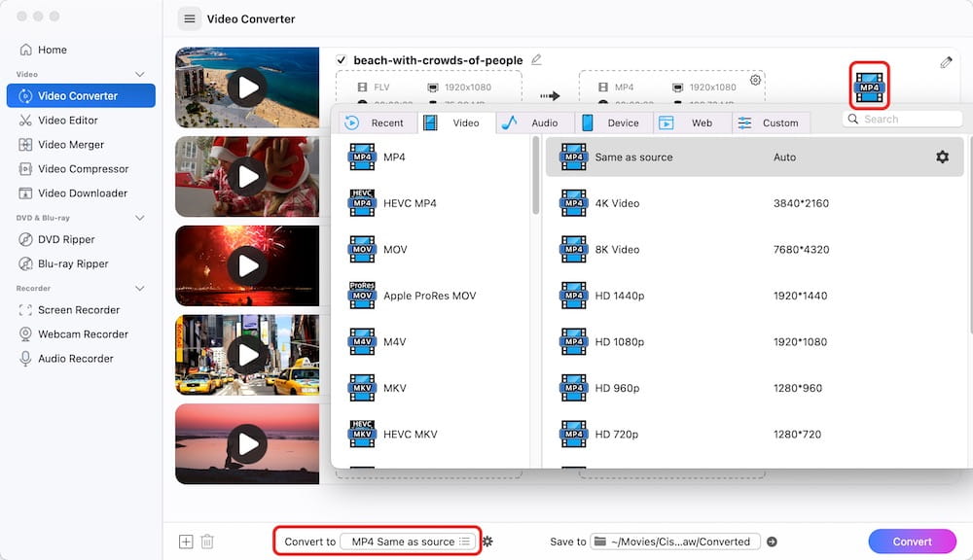Click the rename pencil next to beach-with-crowds-of-people
The height and width of the screenshot is (560, 973).
pos(536,59)
